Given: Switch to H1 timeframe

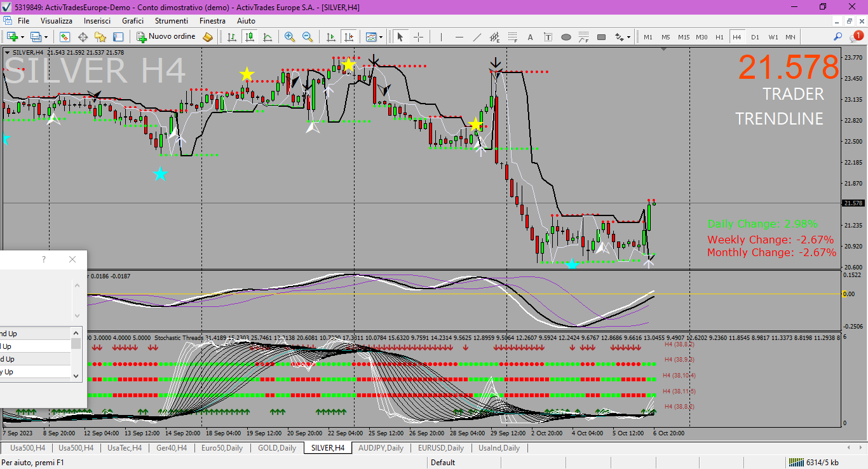Looking at the screenshot, I should tap(719, 37).
